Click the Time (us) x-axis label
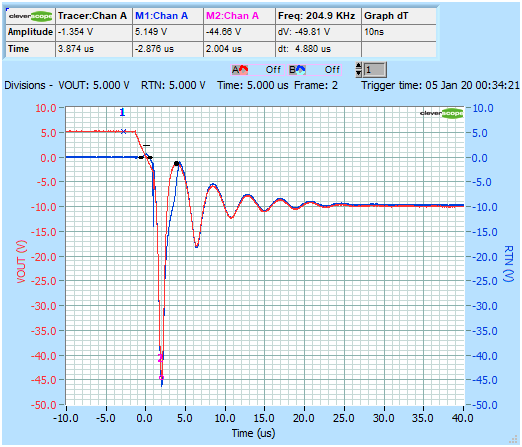The width and height of the screenshot is (522, 447). 254,433
